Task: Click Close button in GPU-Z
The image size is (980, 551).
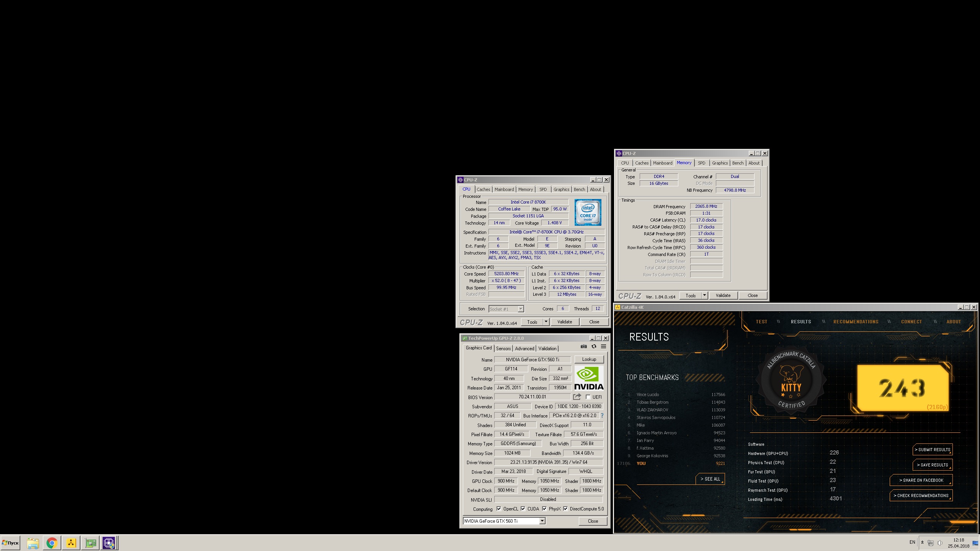Action: coord(593,521)
